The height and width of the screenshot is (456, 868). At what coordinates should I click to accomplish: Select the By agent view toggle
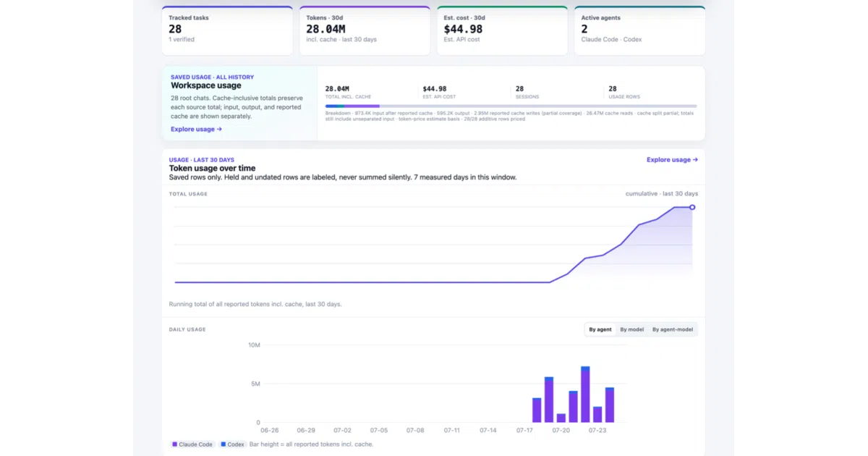click(600, 329)
